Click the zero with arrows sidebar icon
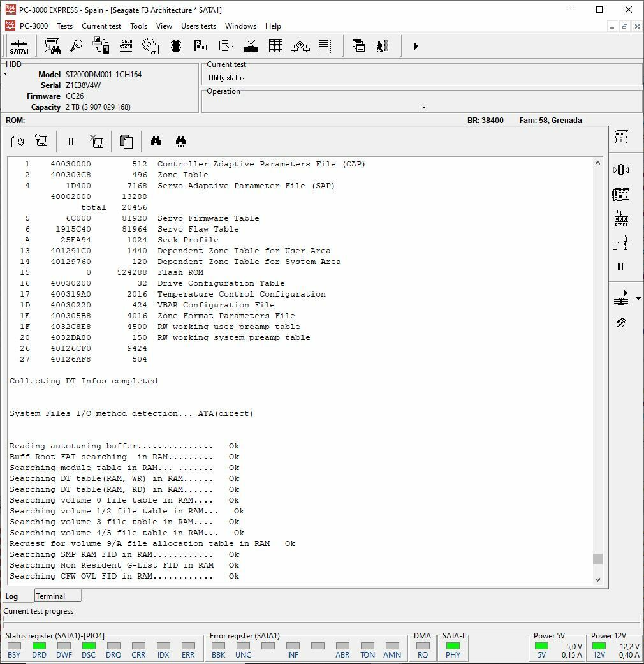644x664 pixels. [x=620, y=170]
